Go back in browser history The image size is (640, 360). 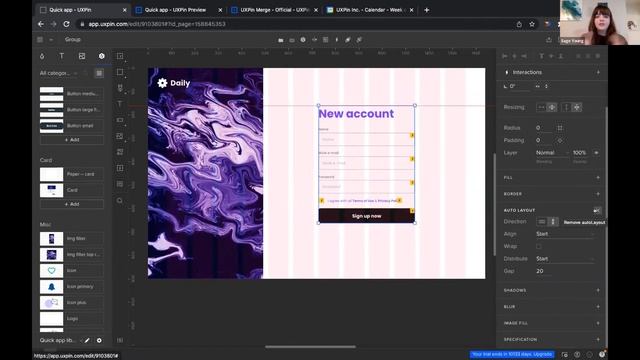coord(41,24)
